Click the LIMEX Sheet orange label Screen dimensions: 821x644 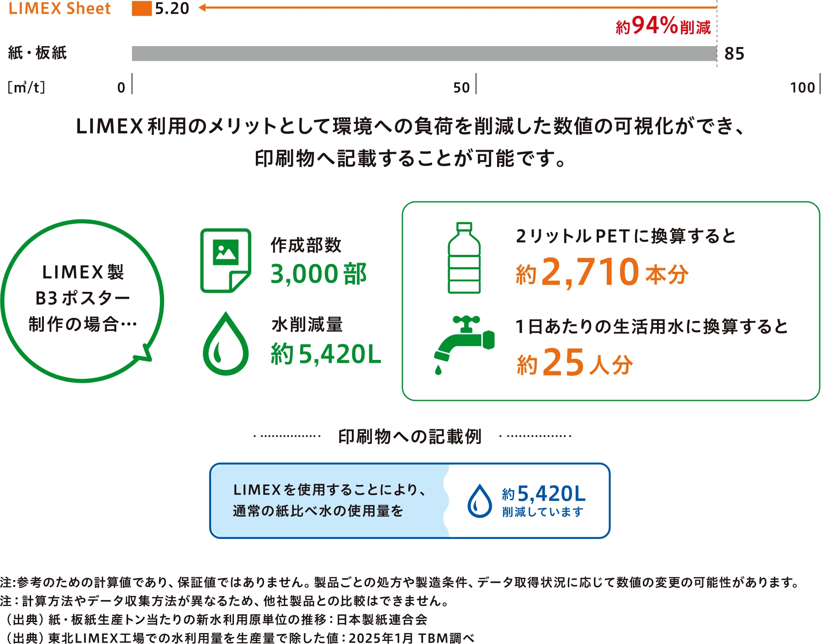click(x=59, y=9)
